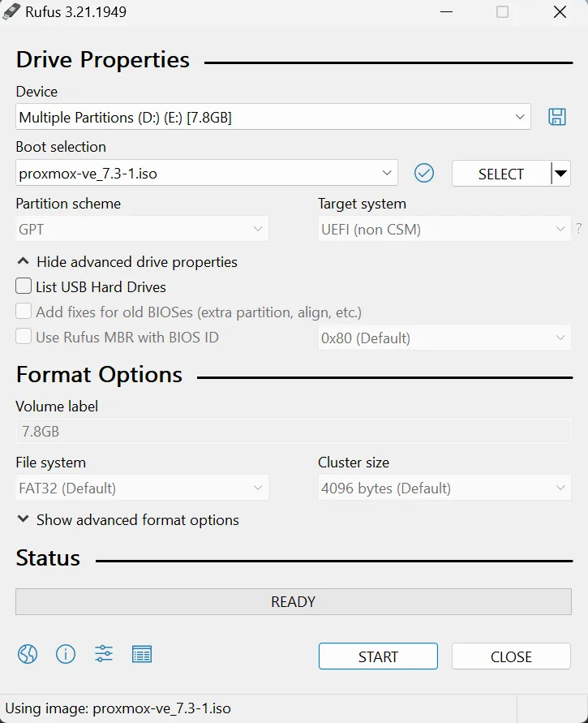The height and width of the screenshot is (723, 588).
Task: Click the checksum checkmark icon beside boot selection
Action: tap(424, 173)
